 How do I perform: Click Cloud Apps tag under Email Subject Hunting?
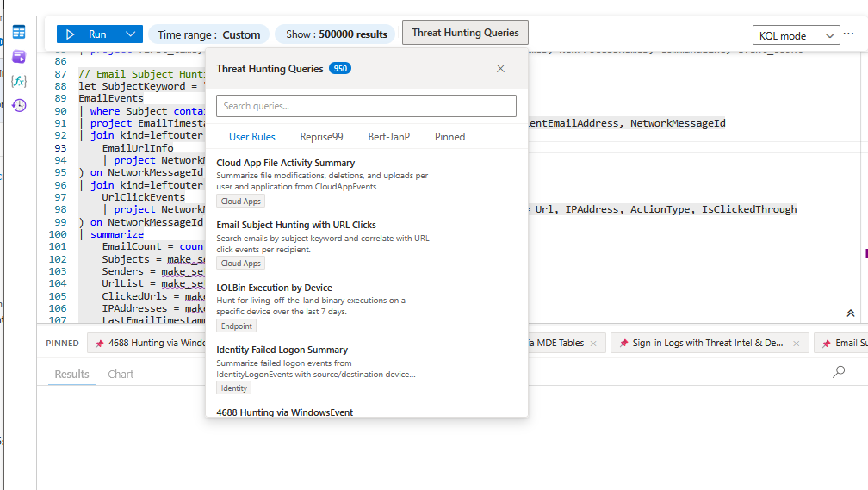click(241, 263)
